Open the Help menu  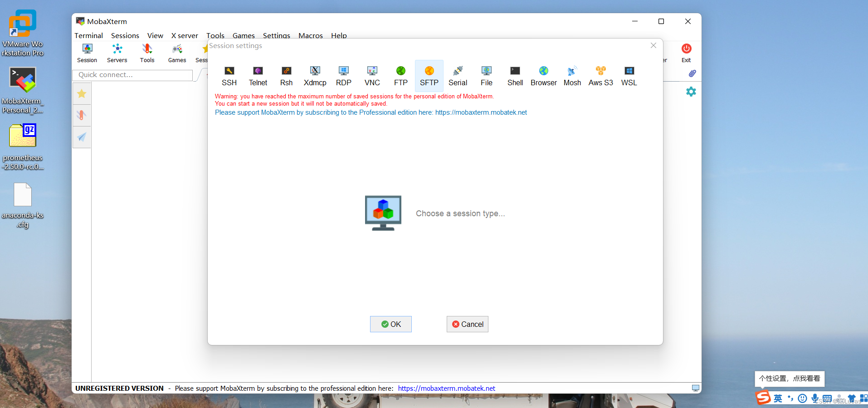tap(339, 35)
